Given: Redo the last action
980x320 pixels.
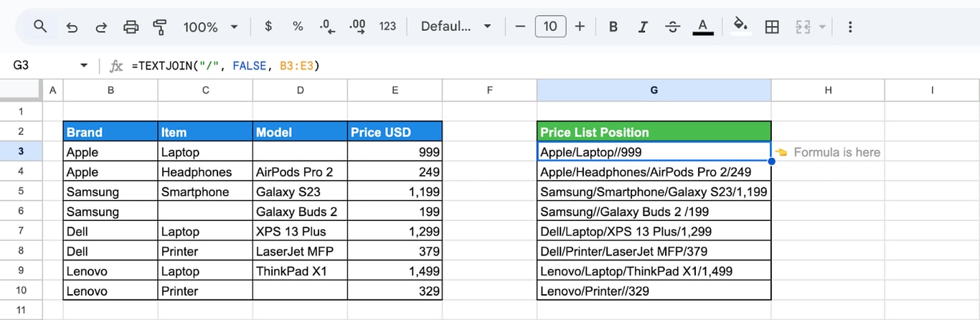Looking at the screenshot, I should [101, 27].
